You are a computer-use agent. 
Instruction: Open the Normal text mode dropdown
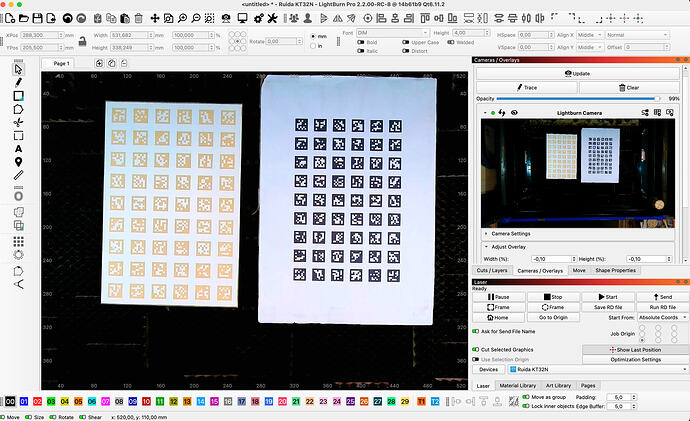pyautogui.click(x=637, y=35)
